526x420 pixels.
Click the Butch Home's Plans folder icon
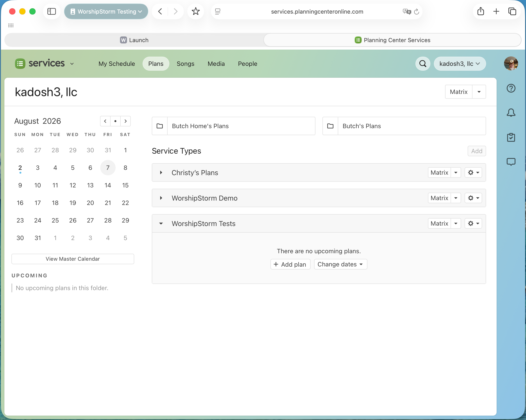[160, 126]
